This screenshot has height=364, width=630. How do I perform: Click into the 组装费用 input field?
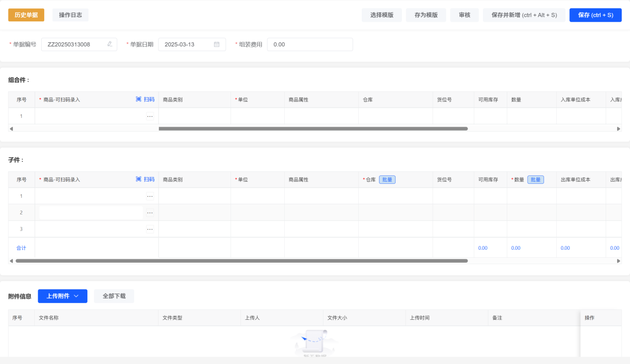[x=310, y=44]
